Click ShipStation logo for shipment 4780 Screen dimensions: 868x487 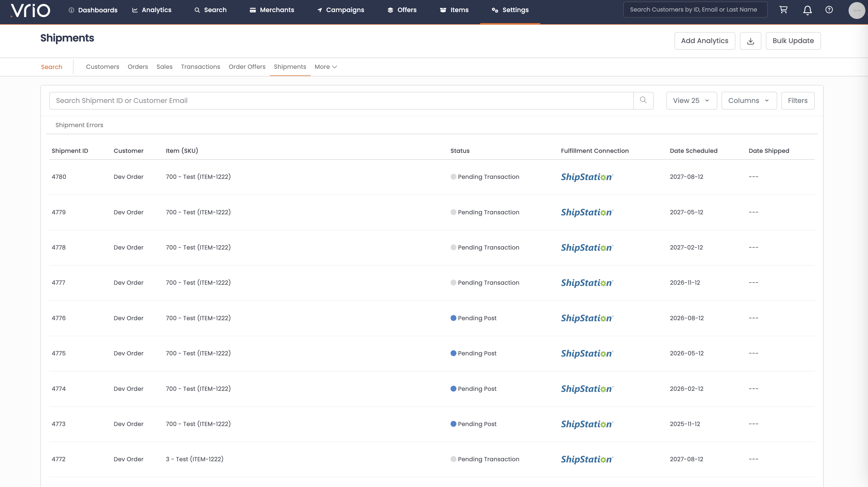[x=587, y=177]
